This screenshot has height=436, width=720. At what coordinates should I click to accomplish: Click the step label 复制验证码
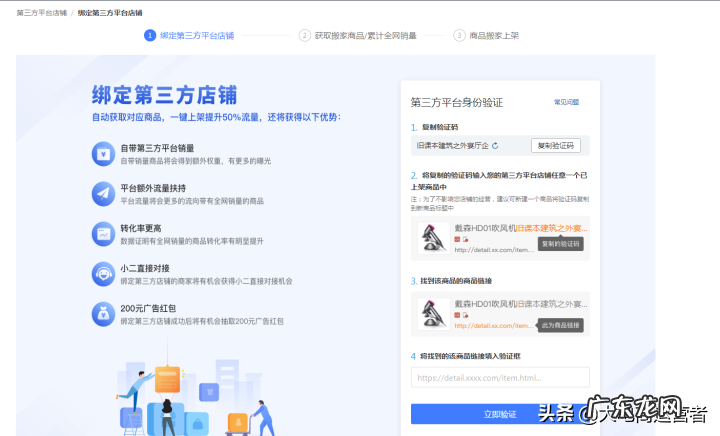pos(440,127)
